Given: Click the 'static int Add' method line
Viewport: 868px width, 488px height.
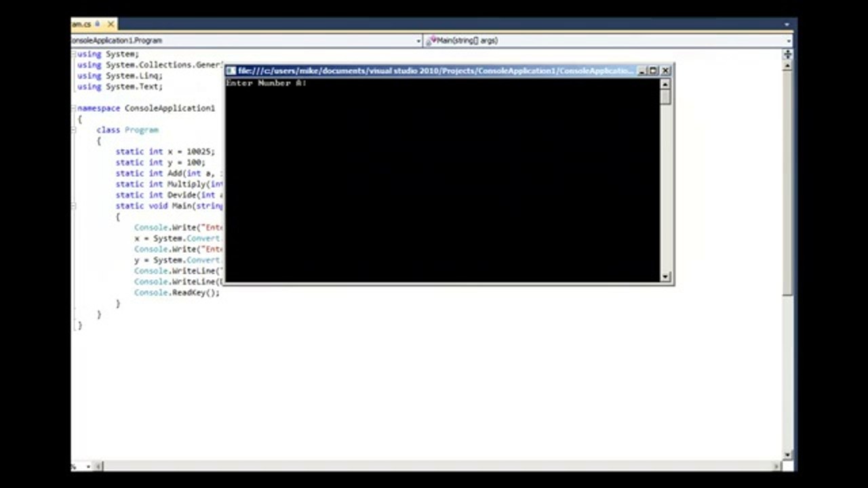Looking at the screenshot, I should (170, 174).
